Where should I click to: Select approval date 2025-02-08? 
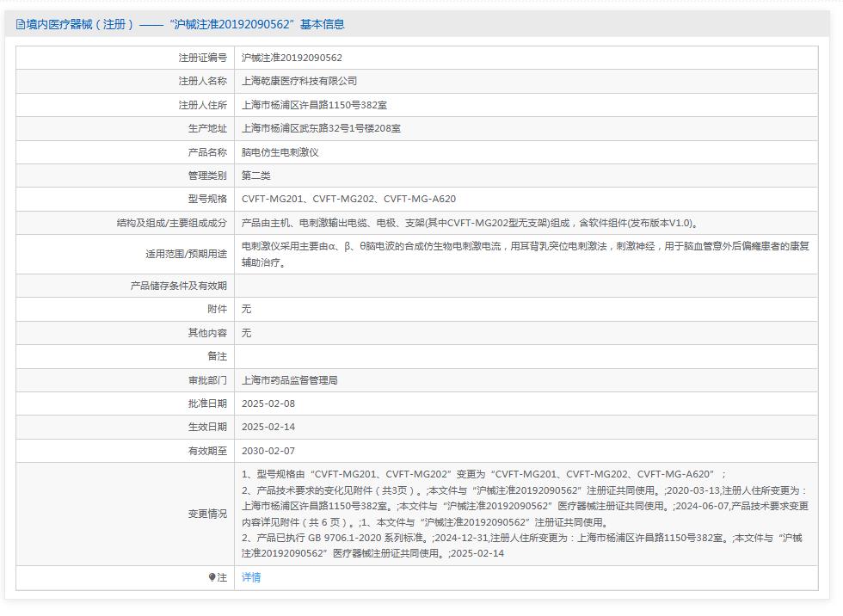click(268, 403)
